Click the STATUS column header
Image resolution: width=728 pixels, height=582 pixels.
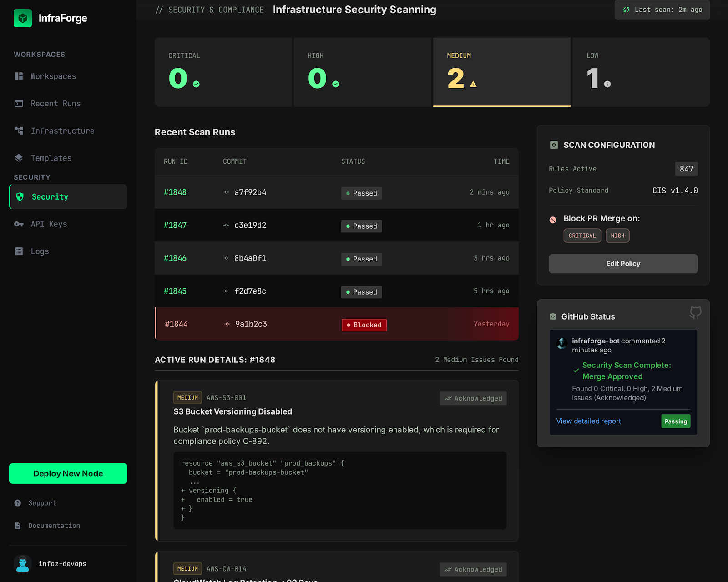click(x=353, y=161)
